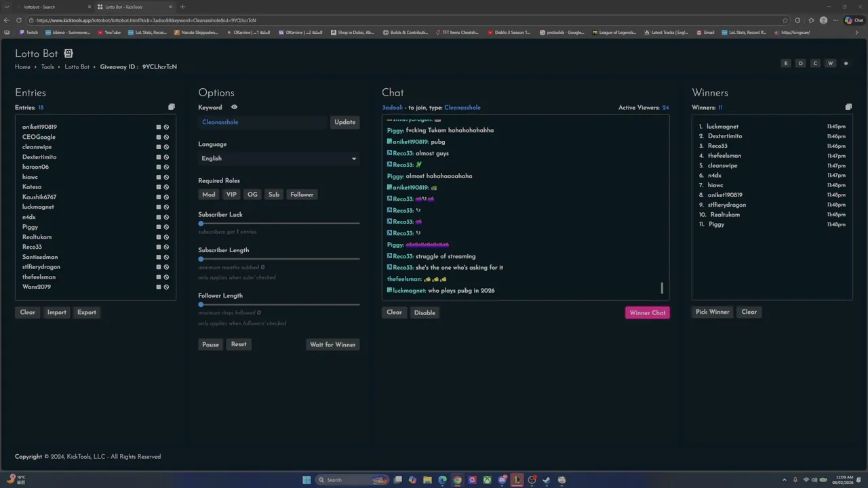Toggle the VIP required role
The width and height of the screenshot is (868, 488).
click(231, 195)
